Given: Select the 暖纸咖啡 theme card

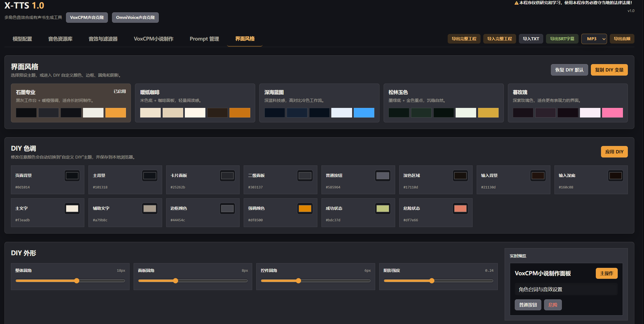Looking at the screenshot, I should click(195, 103).
